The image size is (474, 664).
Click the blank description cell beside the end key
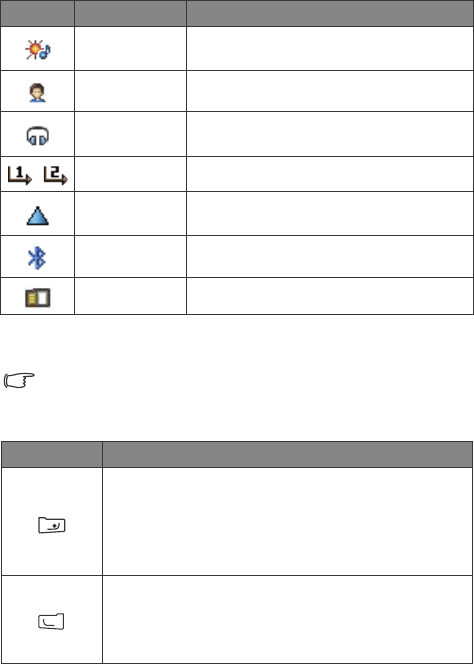point(288,620)
